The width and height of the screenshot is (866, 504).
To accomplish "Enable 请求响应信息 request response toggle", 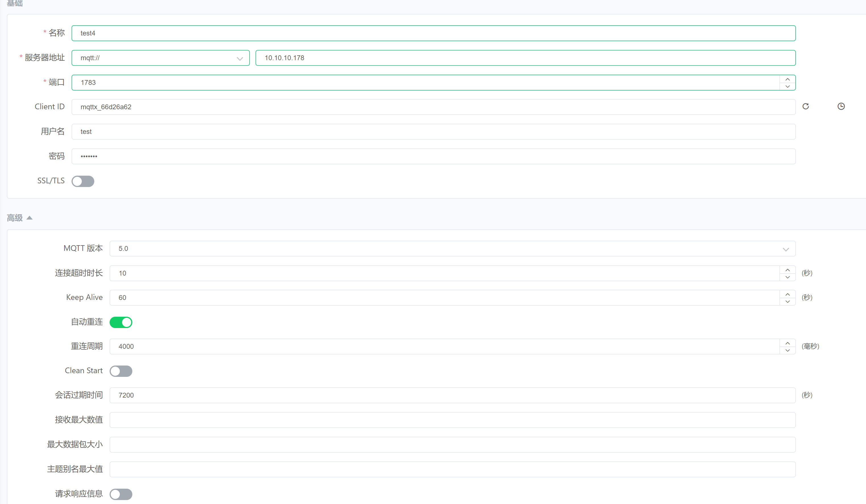I will (x=121, y=494).
